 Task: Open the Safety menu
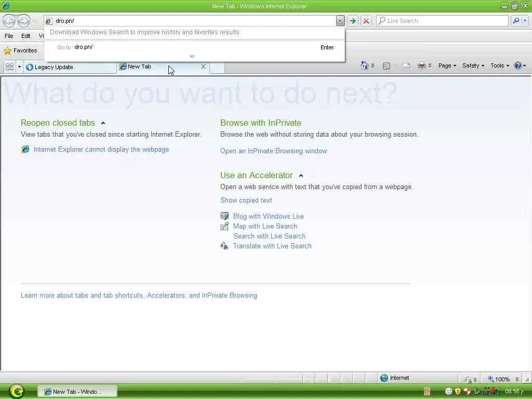click(x=473, y=66)
